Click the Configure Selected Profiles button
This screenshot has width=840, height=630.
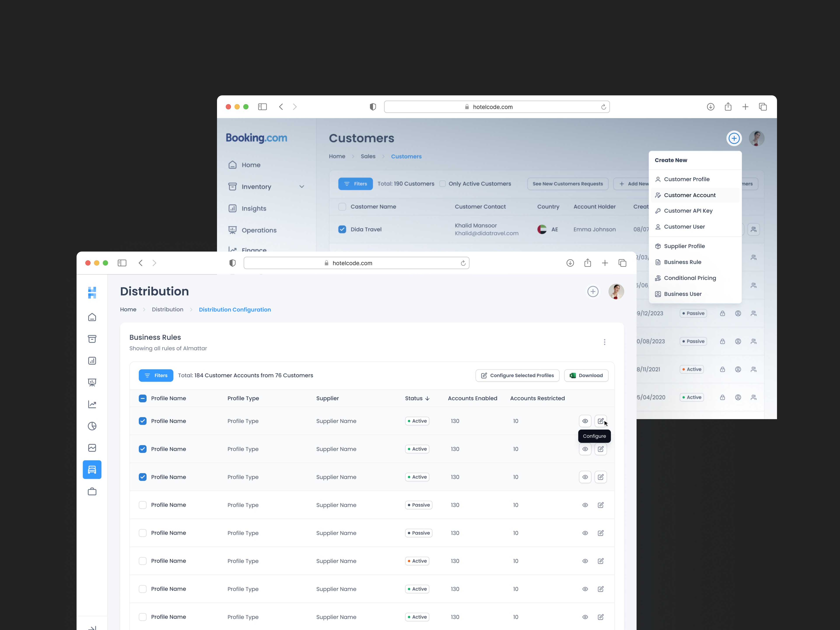(x=517, y=375)
